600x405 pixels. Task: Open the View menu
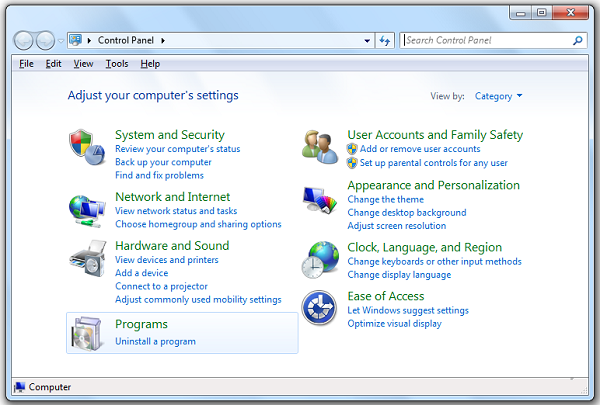point(83,64)
